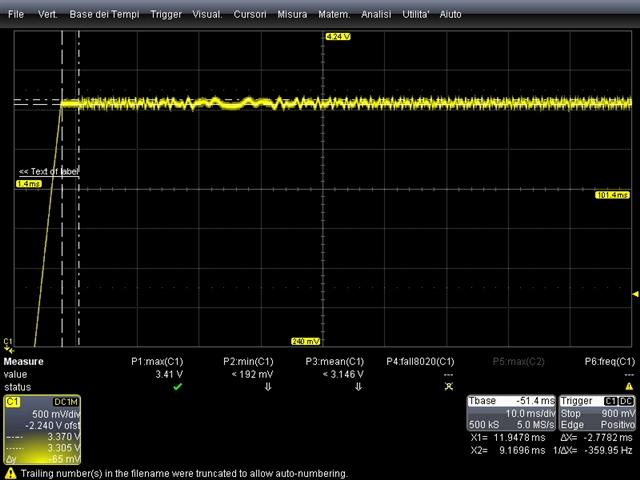640x480 pixels.
Task: Click the ΔX= -2.7782 ms readout
Action: pos(598,438)
